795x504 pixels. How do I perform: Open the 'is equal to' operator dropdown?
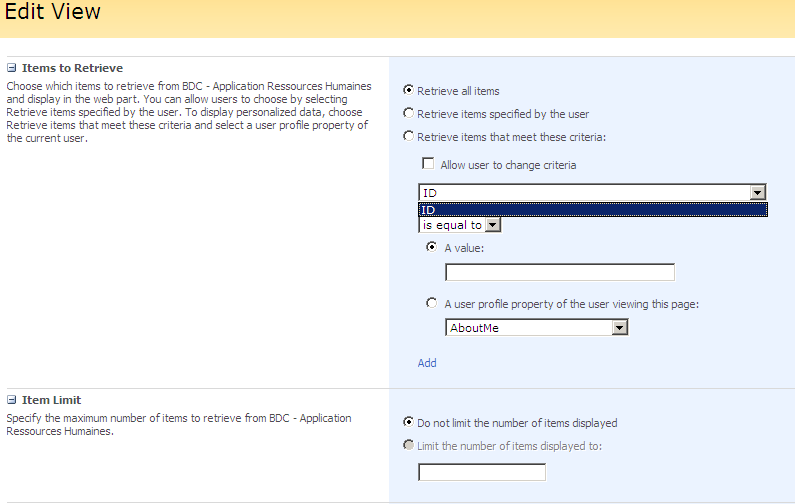coord(492,225)
